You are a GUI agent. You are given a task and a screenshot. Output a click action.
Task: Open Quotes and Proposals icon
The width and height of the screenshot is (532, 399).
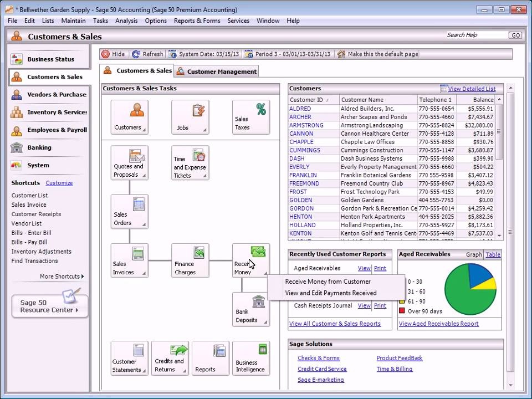(x=129, y=163)
